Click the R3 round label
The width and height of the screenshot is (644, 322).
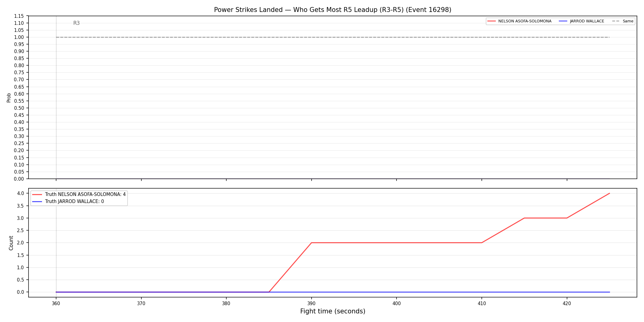76,23
